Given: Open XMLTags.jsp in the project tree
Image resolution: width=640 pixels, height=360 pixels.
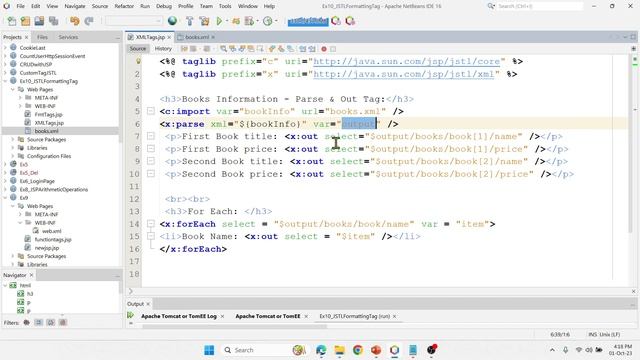Looking at the screenshot, I should [x=49, y=123].
